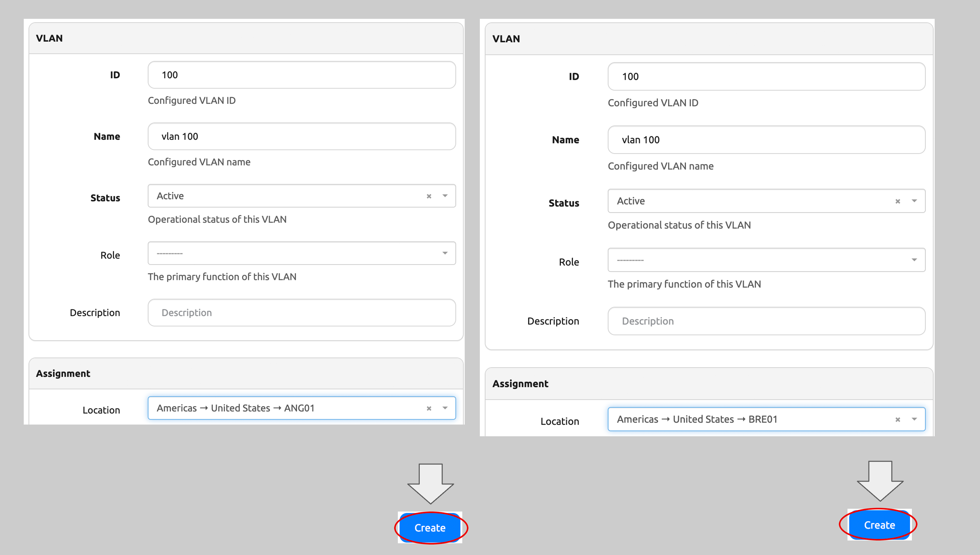Image resolution: width=980 pixels, height=555 pixels.
Task: Clear the BRE01 location selection
Action: click(897, 420)
